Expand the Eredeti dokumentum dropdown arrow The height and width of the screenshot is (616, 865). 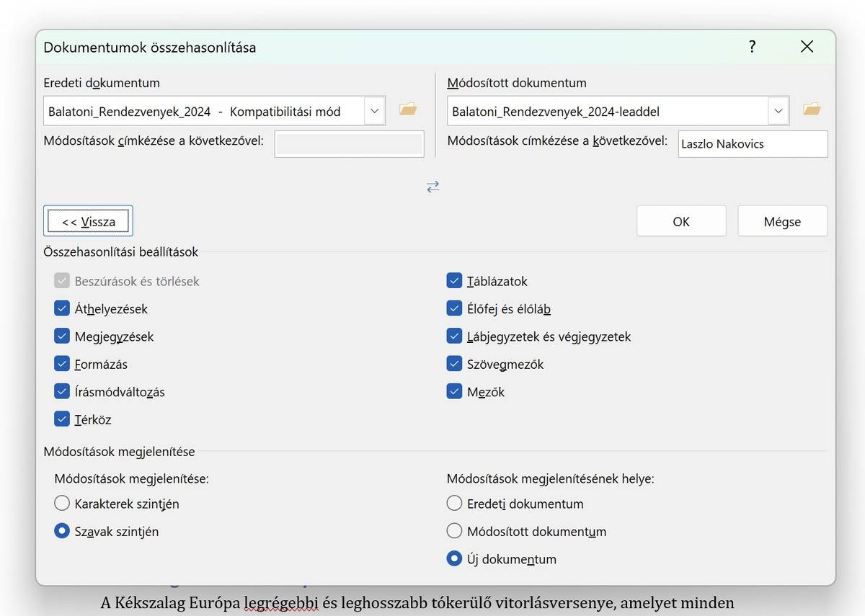[x=374, y=111]
